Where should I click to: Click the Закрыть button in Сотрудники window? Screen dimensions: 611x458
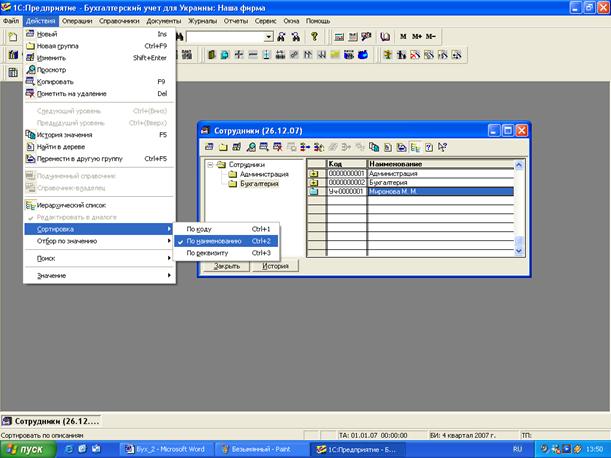tap(227, 266)
